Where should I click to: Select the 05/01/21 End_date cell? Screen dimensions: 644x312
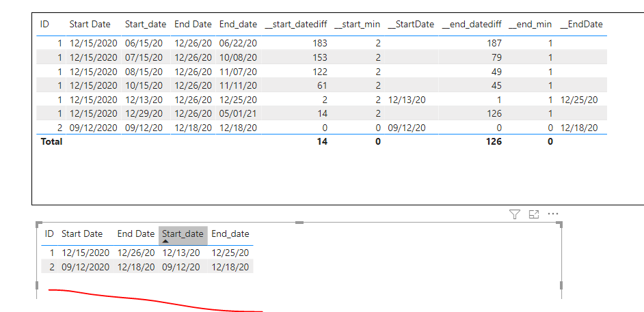pos(238,113)
